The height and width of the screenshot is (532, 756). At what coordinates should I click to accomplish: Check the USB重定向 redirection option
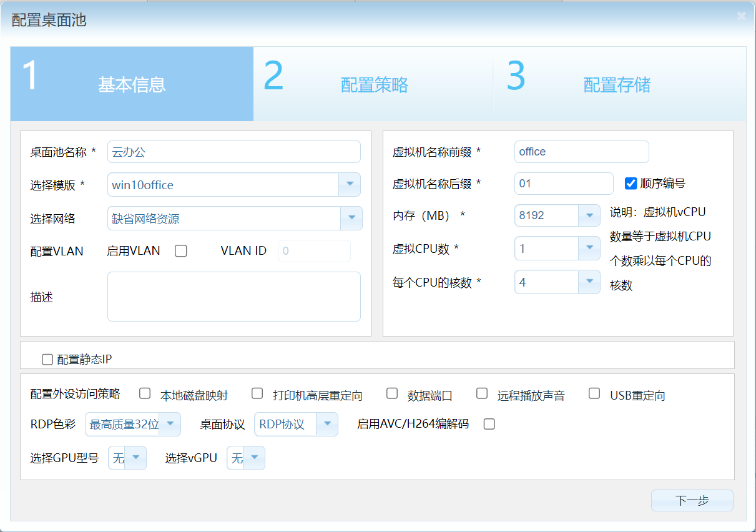tap(594, 393)
